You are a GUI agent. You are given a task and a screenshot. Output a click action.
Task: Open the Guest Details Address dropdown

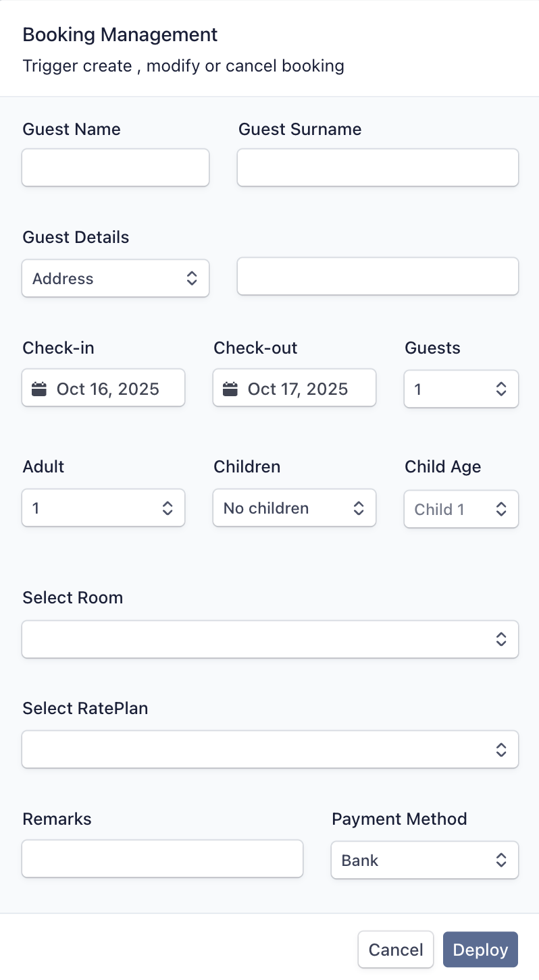click(x=115, y=279)
